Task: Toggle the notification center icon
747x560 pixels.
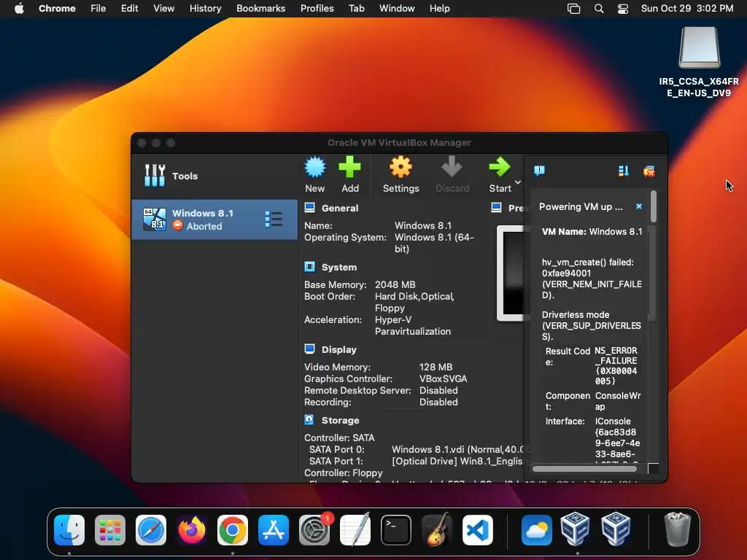Action: [x=539, y=171]
